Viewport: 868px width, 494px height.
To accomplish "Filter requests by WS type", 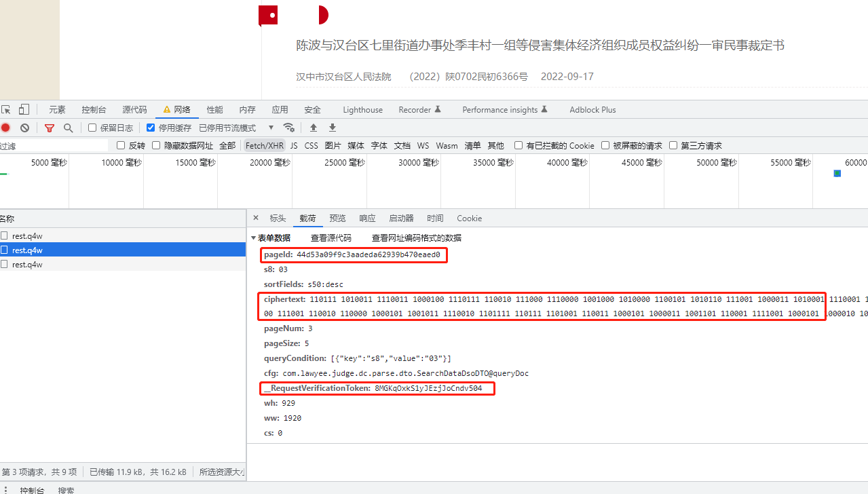I will click(x=423, y=145).
